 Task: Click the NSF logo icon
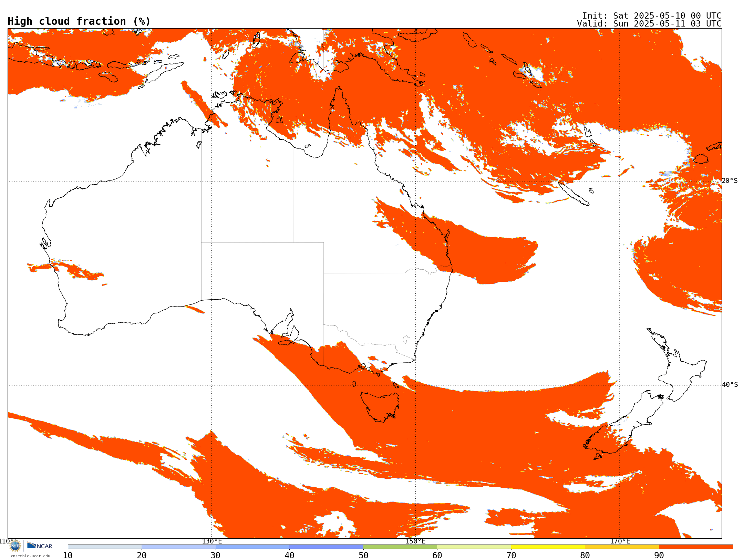pyautogui.click(x=15, y=546)
